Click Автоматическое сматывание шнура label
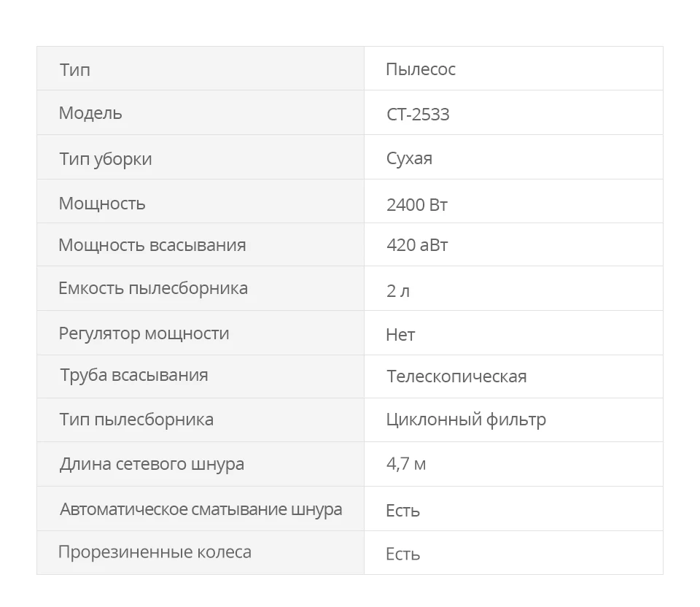 pos(201,510)
